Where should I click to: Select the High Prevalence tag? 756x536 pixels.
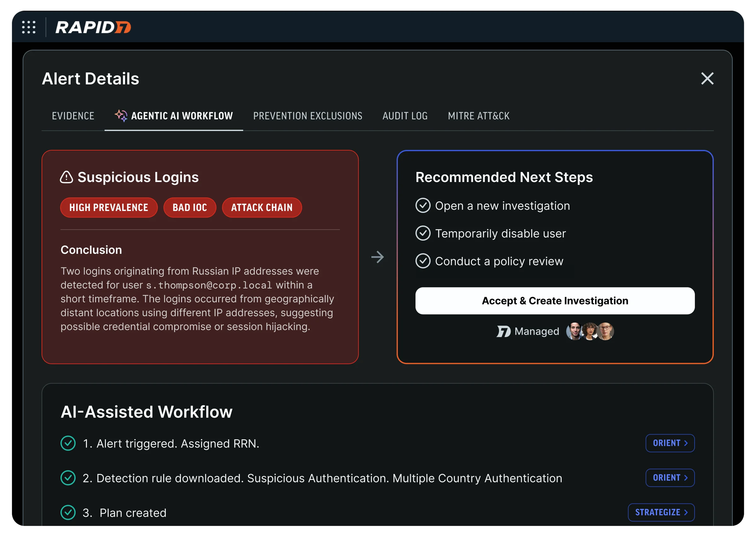pos(109,208)
